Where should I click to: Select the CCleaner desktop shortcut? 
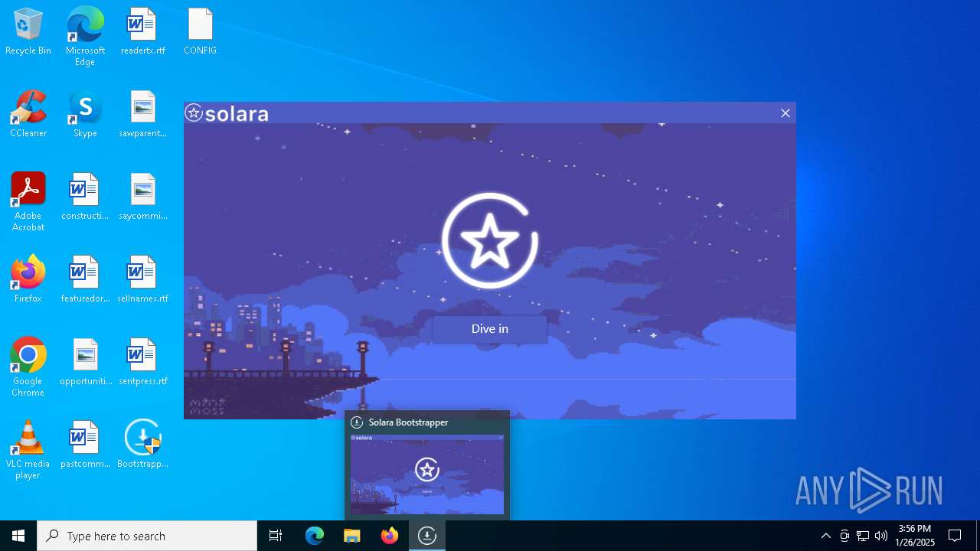[28, 114]
